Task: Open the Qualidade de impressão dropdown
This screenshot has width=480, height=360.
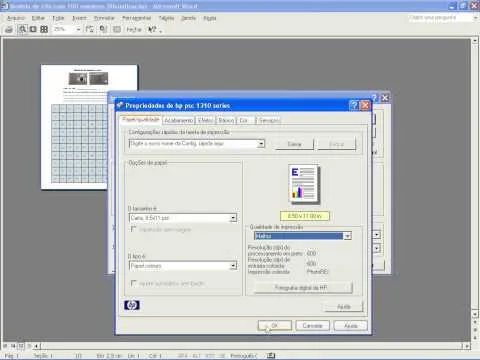Action: 347,236
